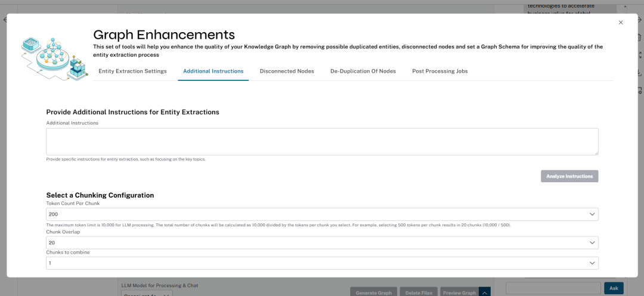Click the chat question input field
The height and width of the screenshot is (296, 644).
[553, 288]
